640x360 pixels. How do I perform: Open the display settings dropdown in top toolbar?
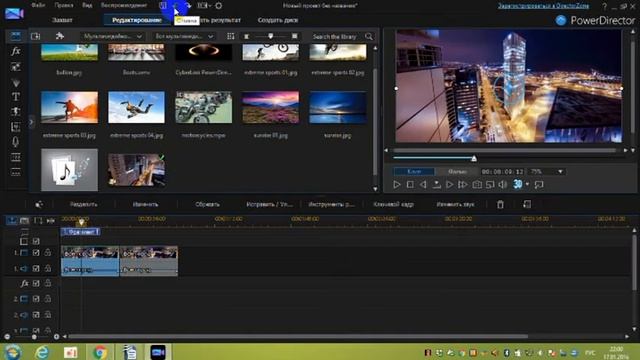coord(204,6)
